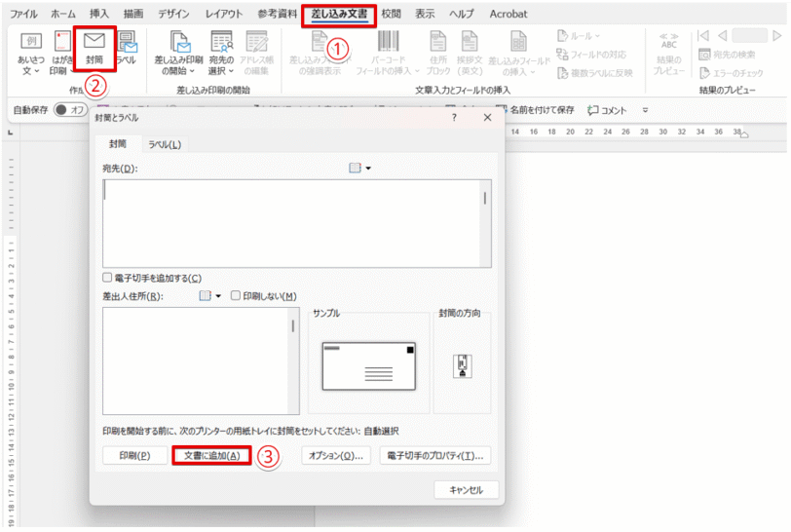Switch to the 表示 ribbon tab
791x532 pixels.
425,14
